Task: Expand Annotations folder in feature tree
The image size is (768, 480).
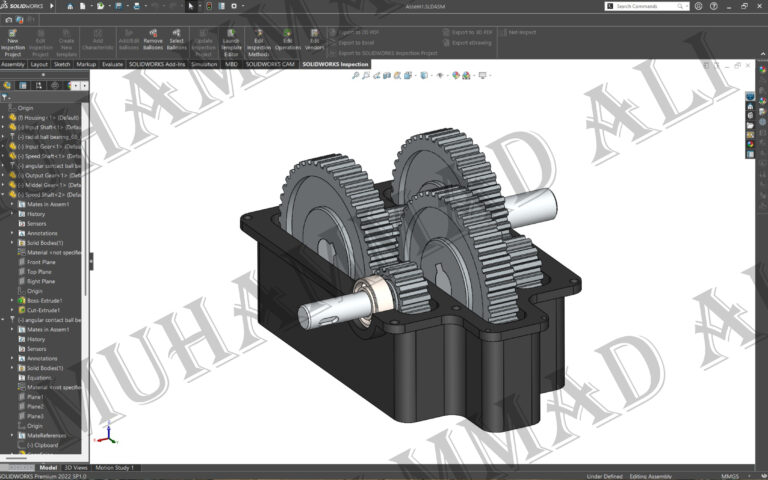Action: pos(12,233)
